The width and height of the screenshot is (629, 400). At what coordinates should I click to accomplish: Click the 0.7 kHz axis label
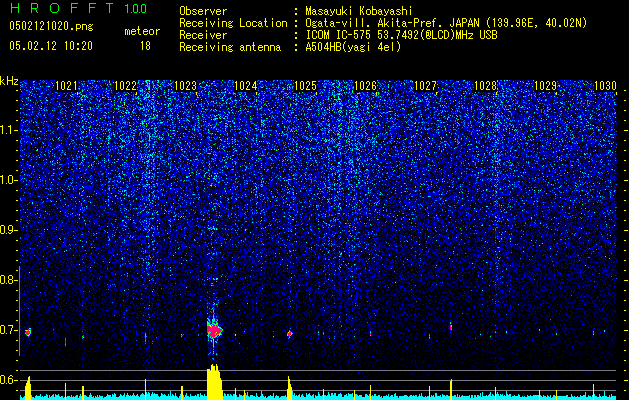(7, 330)
